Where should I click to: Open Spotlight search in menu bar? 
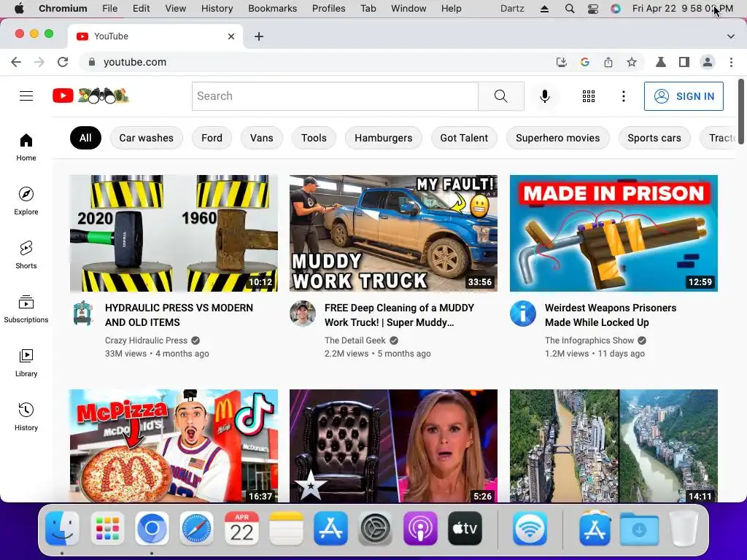569,9
